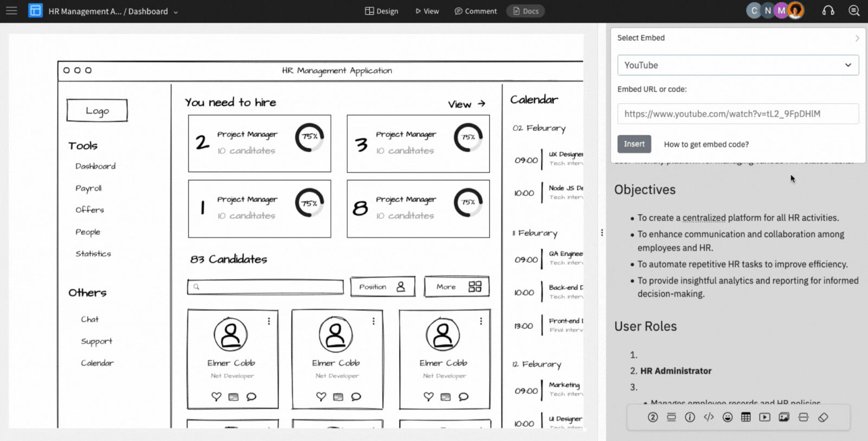Click collaborator avatar C
This screenshot has height=441, width=868.
point(754,11)
